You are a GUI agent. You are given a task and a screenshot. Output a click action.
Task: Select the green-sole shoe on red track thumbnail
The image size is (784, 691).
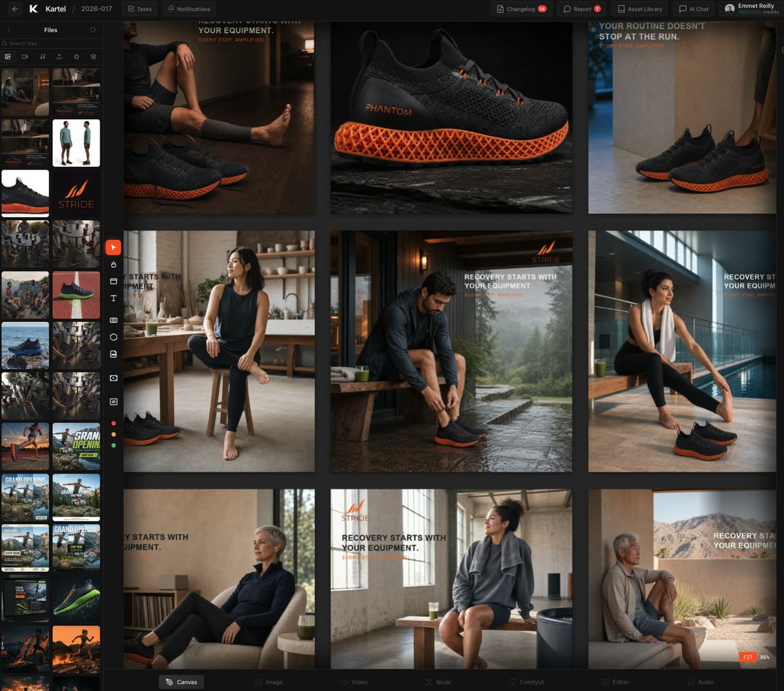[x=76, y=295]
